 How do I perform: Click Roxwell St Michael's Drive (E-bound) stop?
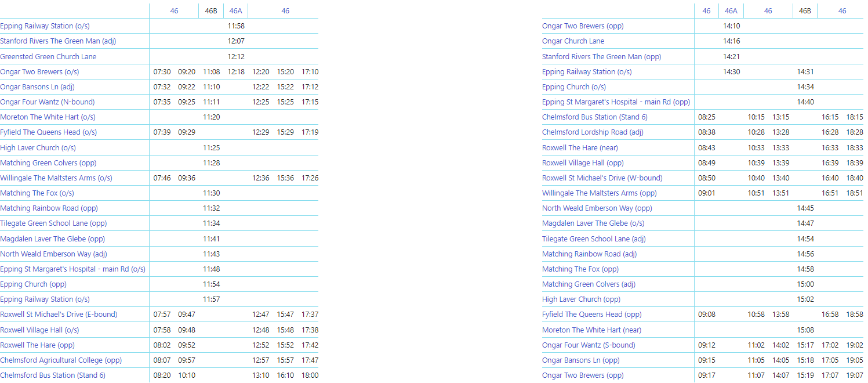[x=59, y=315]
